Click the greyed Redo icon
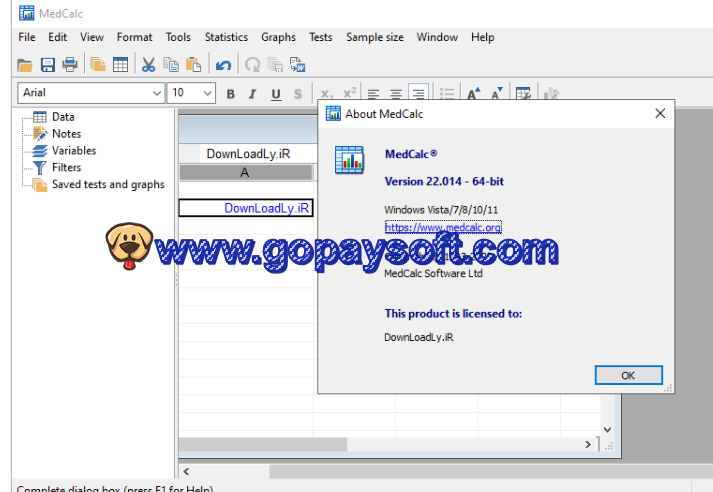Viewport: 713px width, 492px height. click(252, 65)
